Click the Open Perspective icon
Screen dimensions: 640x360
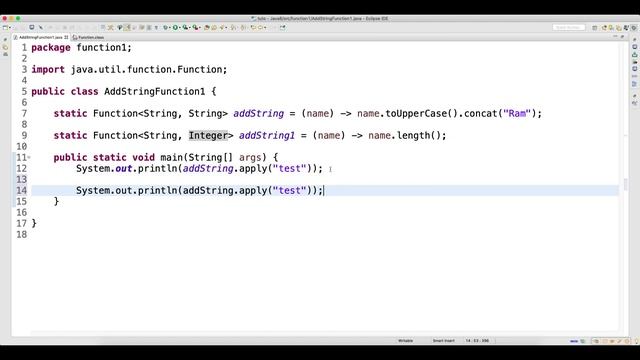tap(595, 28)
